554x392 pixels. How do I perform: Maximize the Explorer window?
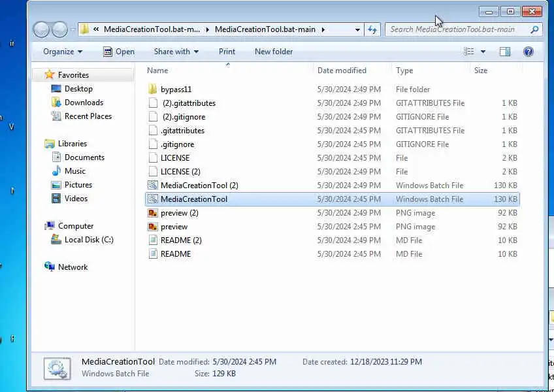(x=510, y=12)
